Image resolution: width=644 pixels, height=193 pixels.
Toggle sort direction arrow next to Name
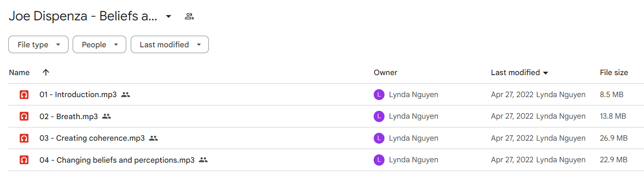click(46, 72)
